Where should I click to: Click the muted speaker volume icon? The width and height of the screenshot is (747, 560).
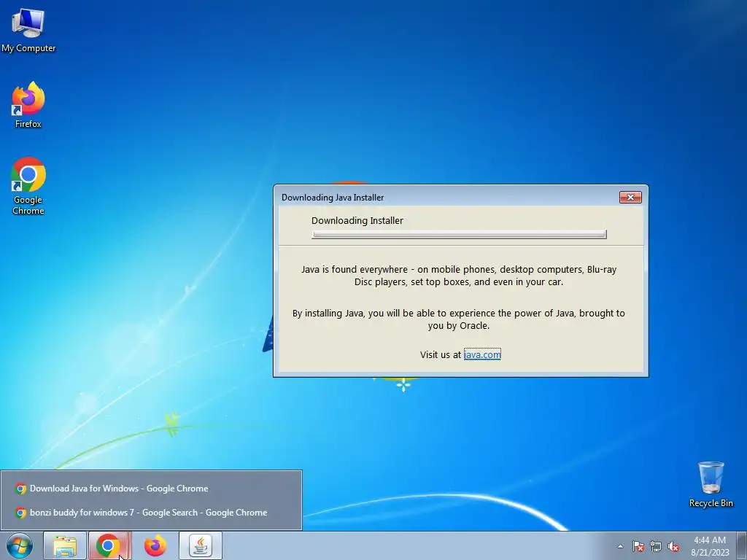click(x=673, y=546)
